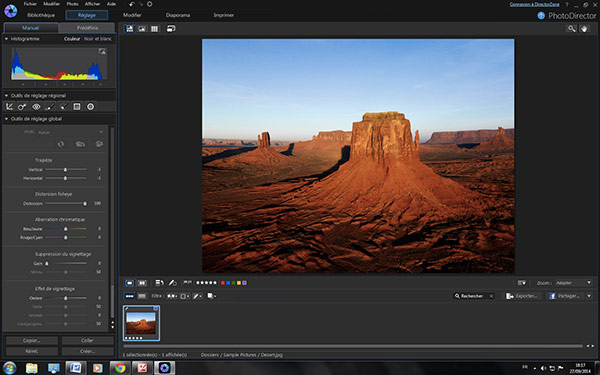Open the Afficher menu
The width and height of the screenshot is (600, 375).
pyautogui.click(x=92, y=4)
